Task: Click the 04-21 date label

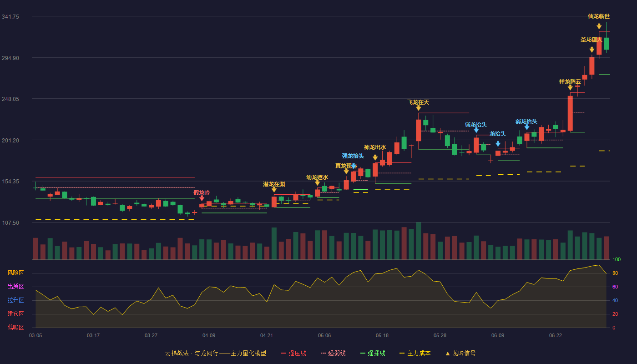Action: click(267, 335)
